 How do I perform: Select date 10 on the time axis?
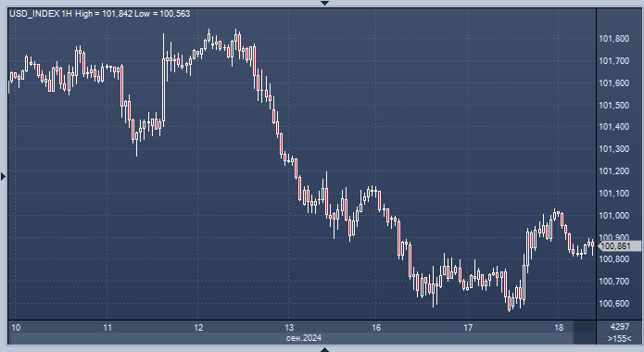(x=16, y=327)
